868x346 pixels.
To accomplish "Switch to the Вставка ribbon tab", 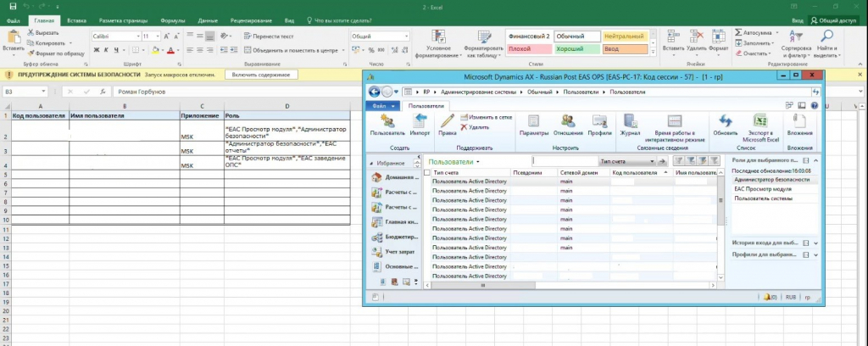I will click(76, 20).
